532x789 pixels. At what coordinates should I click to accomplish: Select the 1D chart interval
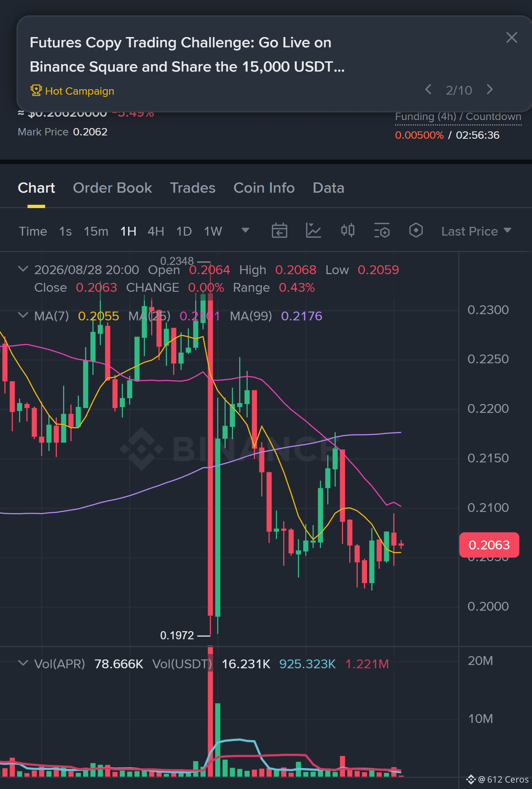tap(184, 231)
